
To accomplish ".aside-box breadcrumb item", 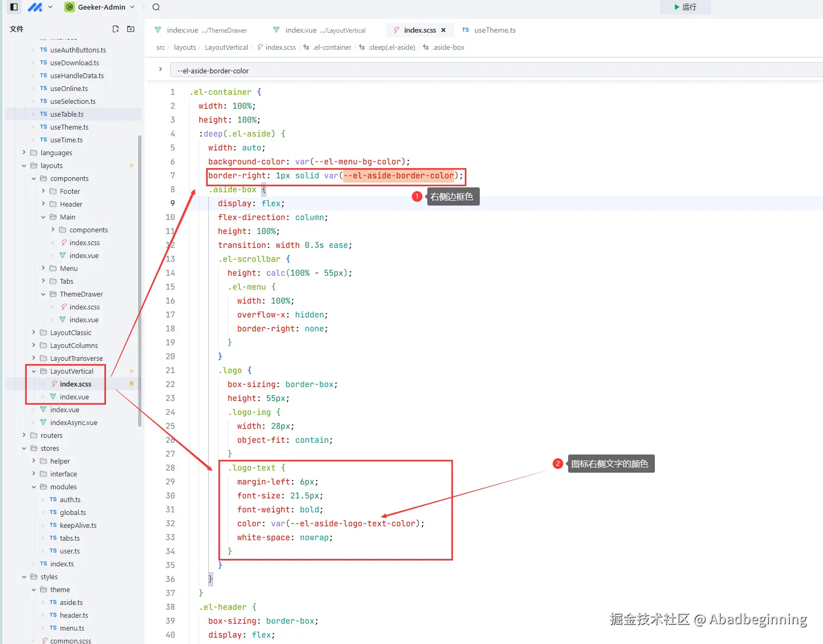I will [444, 47].
